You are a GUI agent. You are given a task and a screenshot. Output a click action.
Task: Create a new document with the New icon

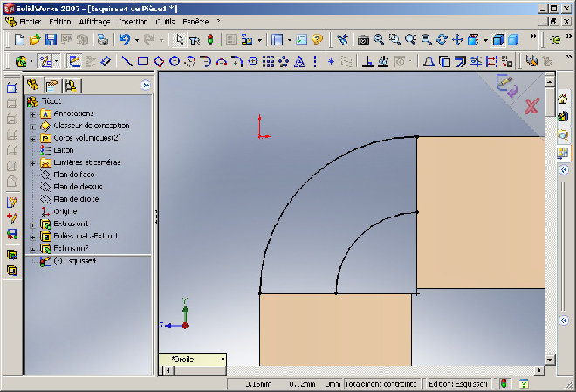(x=19, y=39)
